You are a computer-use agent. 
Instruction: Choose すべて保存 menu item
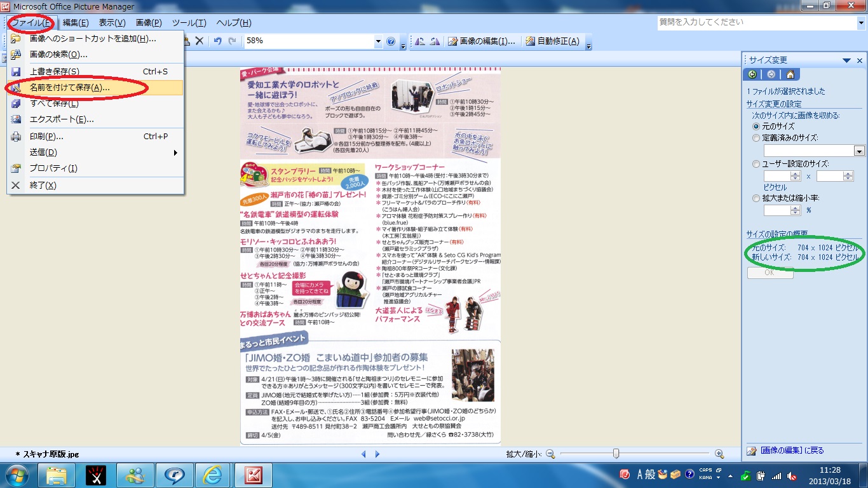click(x=95, y=104)
